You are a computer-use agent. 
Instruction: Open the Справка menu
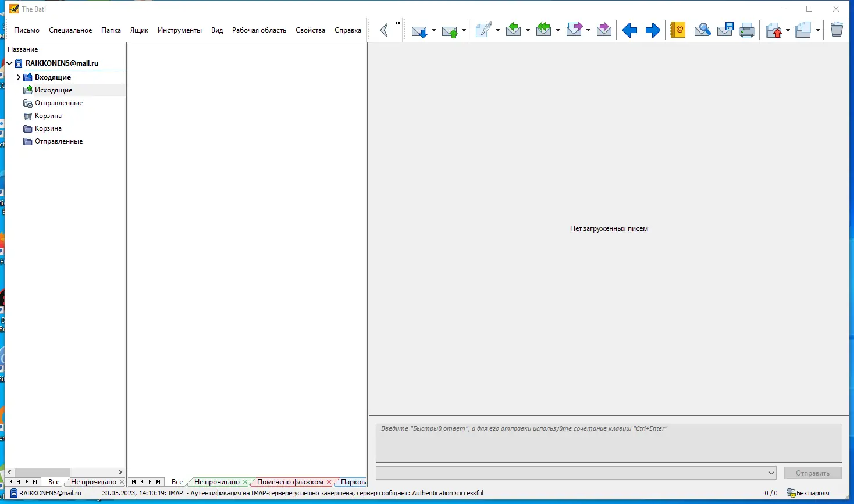[348, 30]
